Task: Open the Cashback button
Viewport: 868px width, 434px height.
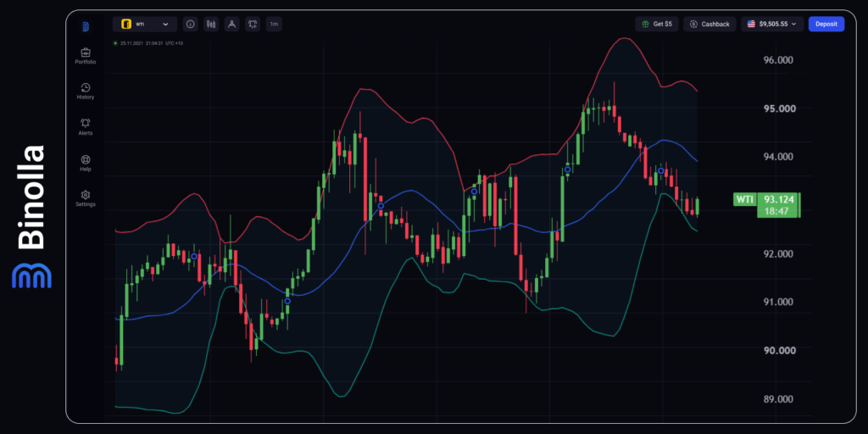Action: coord(709,25)
